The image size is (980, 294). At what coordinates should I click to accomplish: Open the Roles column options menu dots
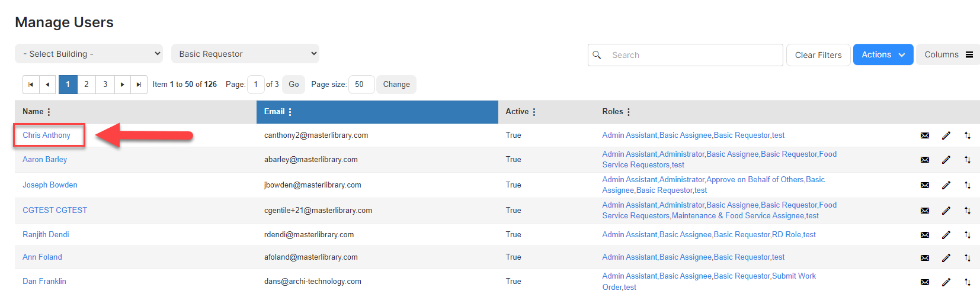pos(629,112)
